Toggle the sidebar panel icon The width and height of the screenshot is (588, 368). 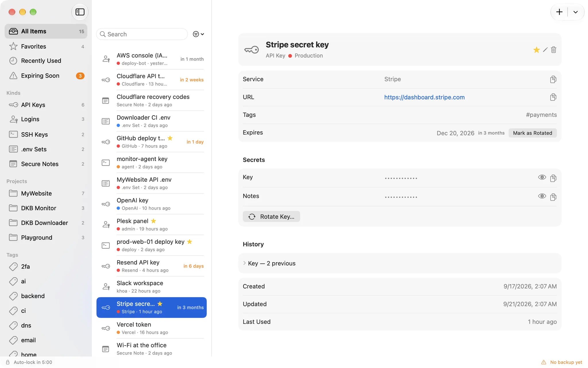click(80, 12)
